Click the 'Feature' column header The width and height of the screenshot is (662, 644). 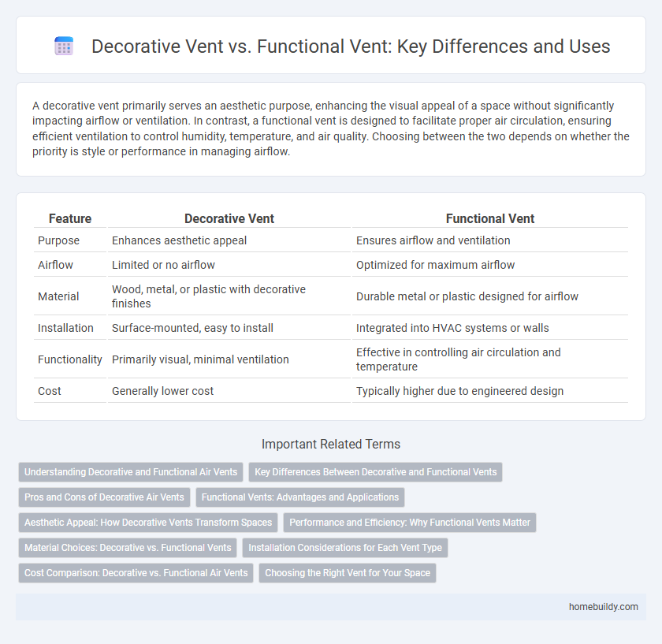pos(70,219)
